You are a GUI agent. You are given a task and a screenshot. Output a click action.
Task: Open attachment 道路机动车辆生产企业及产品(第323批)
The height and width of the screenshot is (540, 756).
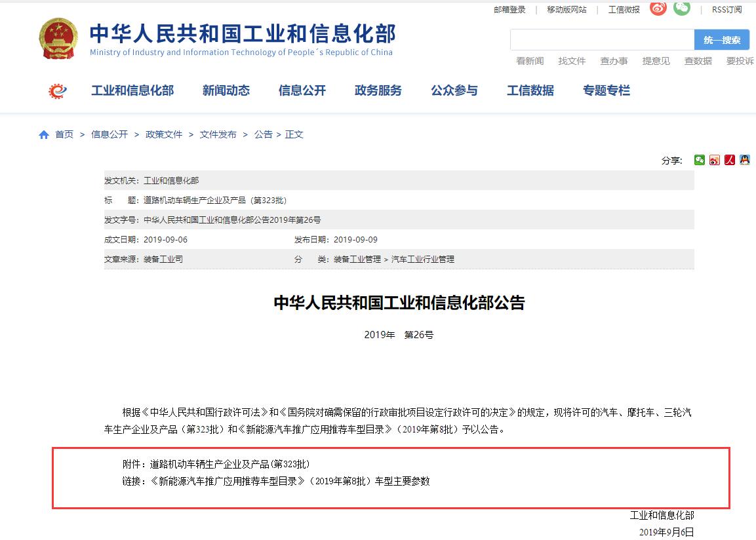point(229,464)
